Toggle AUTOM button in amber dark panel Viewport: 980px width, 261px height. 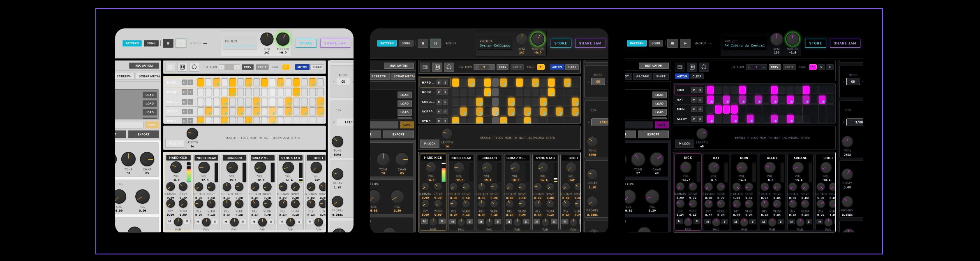(x=557, y=67)
